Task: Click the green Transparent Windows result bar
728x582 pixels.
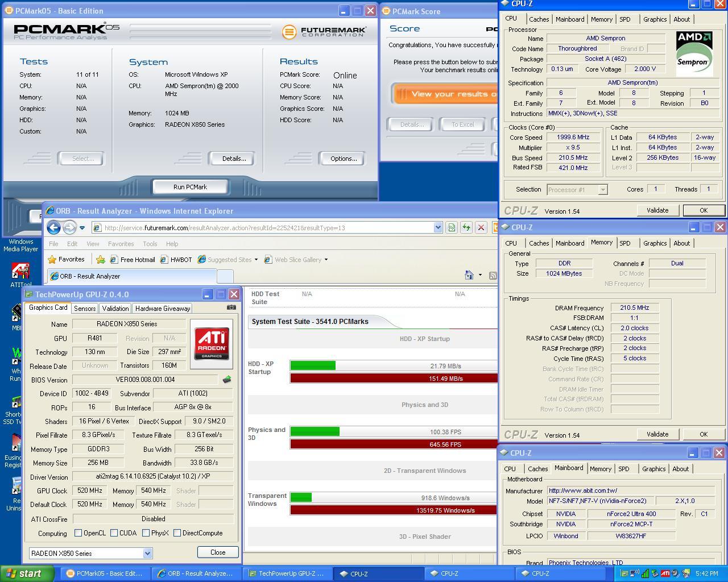Action: click(x=301, y=497)
